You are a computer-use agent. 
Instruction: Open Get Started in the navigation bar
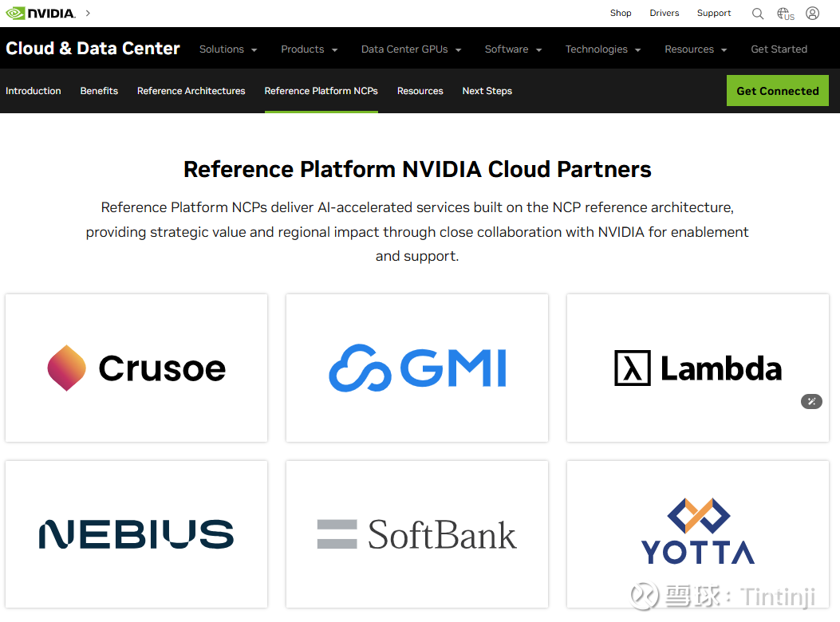point(779,49)
